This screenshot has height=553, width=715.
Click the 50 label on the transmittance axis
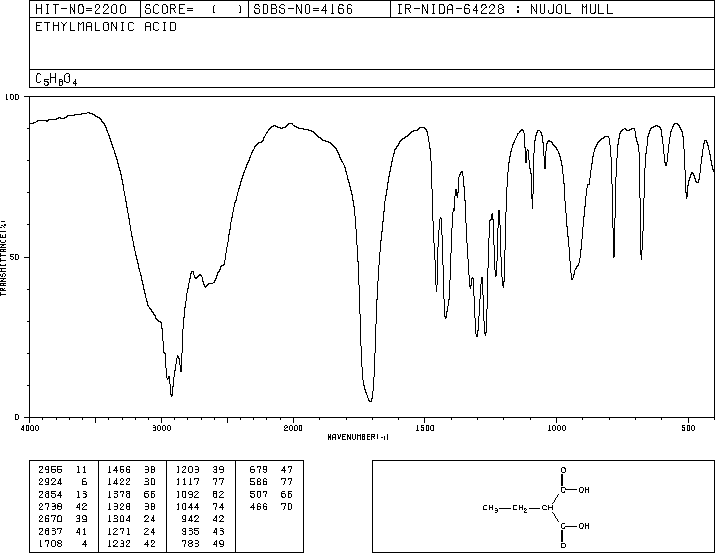click(x=15, y=257)
